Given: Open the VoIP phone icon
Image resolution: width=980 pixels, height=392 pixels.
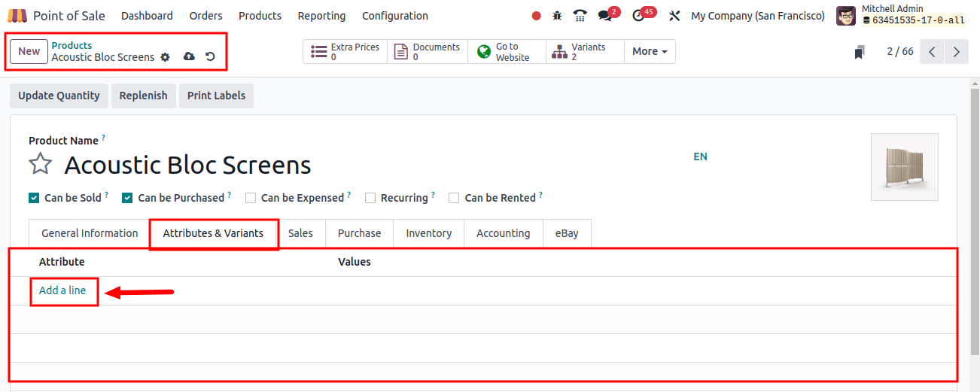Looking at the screenshot, I should pos(580,16).
